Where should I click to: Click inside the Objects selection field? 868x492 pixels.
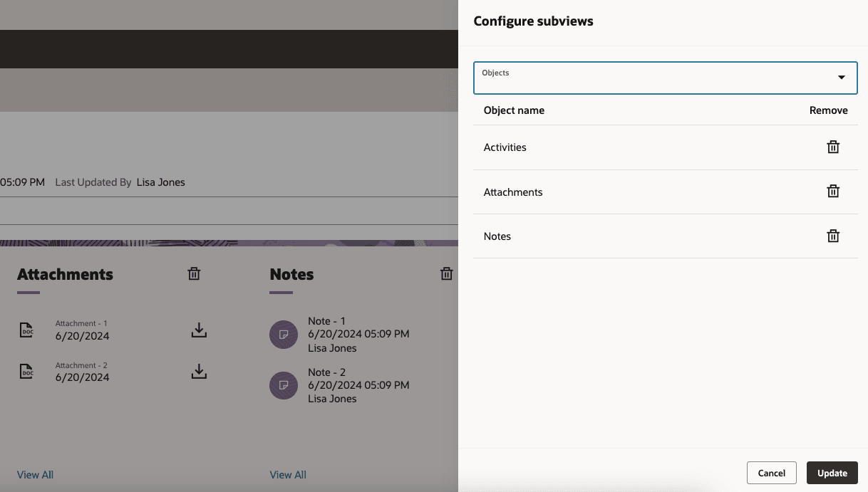click(x=641, y=78)
